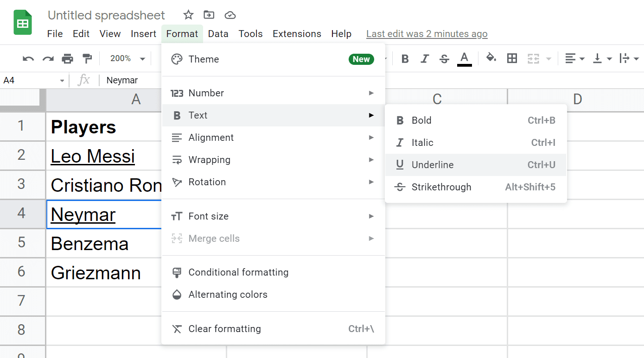644x358 pixels.
Task: Click the select-all corner box
Action: point(22,99)
